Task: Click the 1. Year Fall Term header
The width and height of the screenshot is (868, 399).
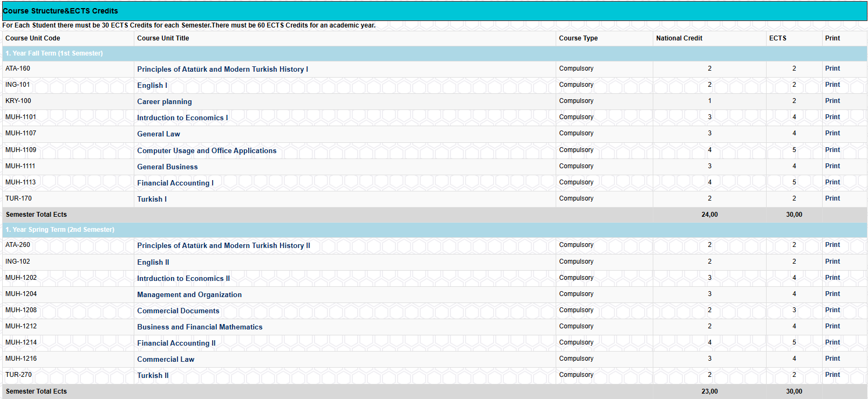Action: click(x=54, y=53)
